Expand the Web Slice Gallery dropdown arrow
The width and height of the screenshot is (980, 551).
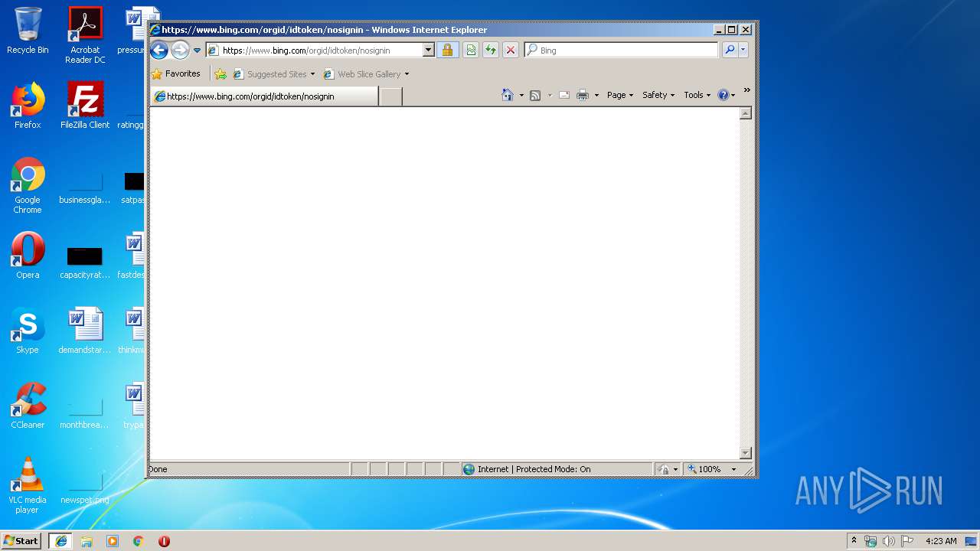(407, 74)
